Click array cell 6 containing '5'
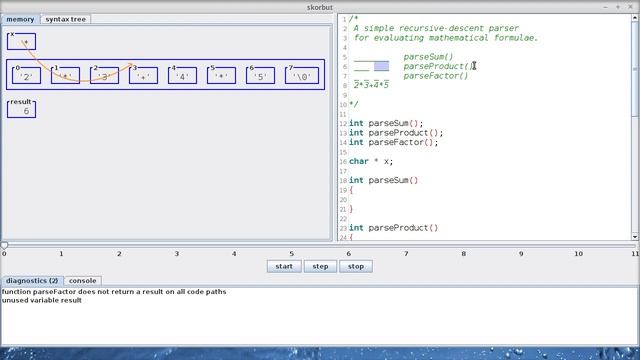 [x=260, y=76]
